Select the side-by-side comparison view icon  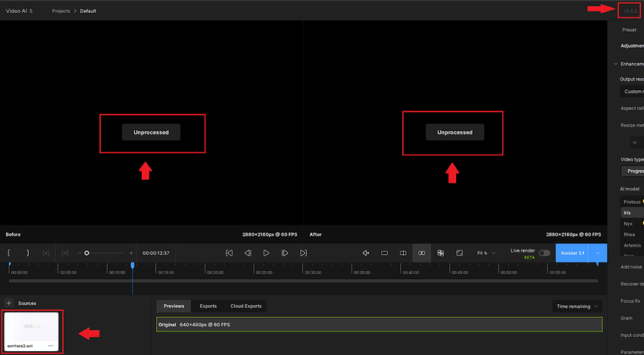(x=422, y=253)
